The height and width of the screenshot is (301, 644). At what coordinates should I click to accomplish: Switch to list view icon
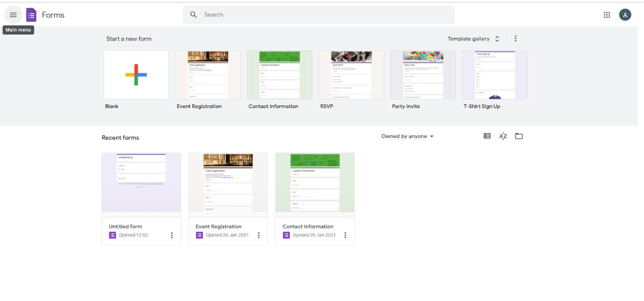point(487,136)
